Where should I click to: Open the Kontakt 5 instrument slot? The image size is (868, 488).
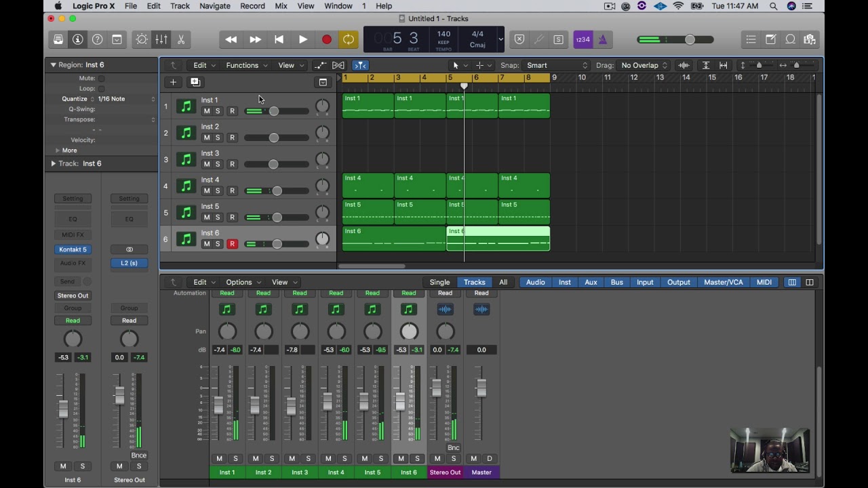pyautogui.click(x=73, y=249)
